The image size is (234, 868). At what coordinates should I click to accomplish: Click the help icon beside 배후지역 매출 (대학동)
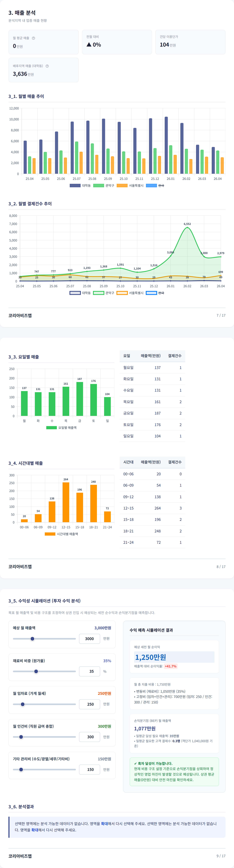[x=47, y=66]
